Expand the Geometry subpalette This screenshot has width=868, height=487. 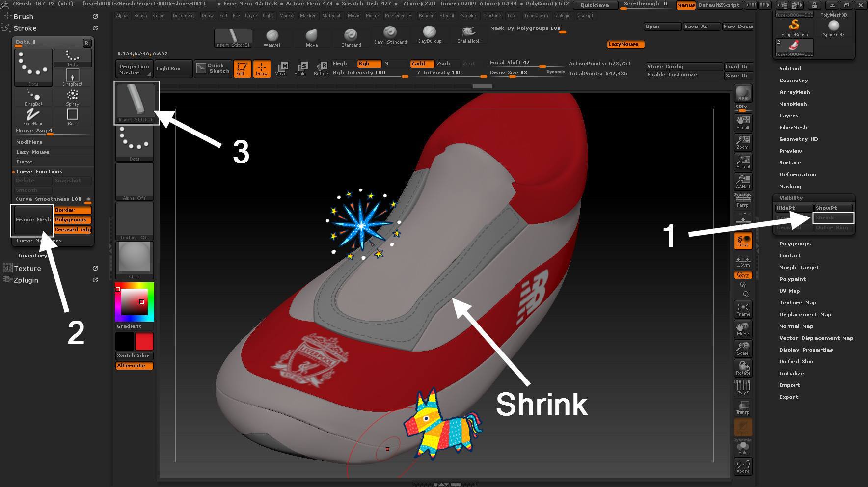pos(793,81)
